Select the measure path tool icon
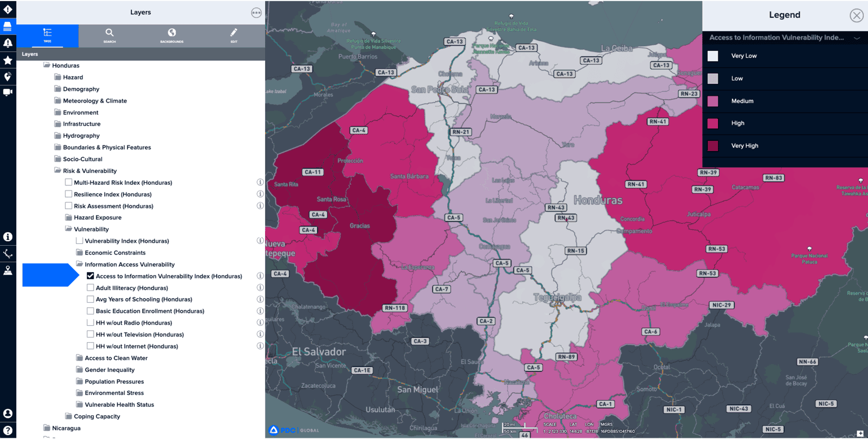Image resolution: width=868 pixels, height=439 pixels. [8, 254]
